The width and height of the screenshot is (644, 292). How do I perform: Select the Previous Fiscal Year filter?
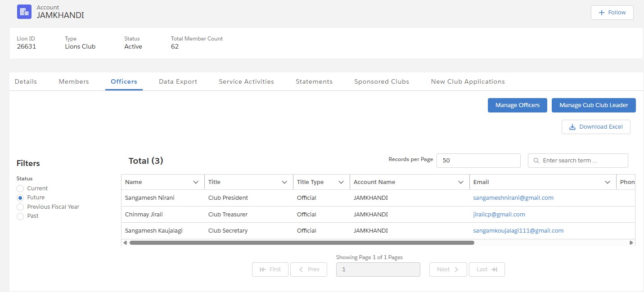pyautogui.click(x=20, y=207)
